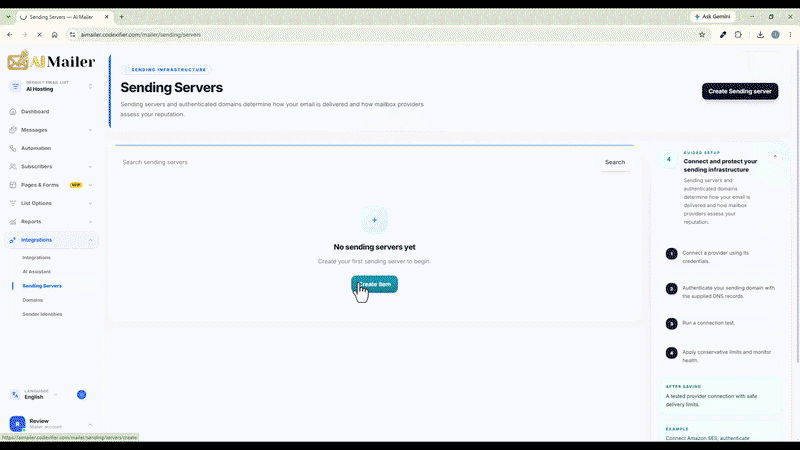The width and height of the screenshot is (800, 450).
Task: Click the browser stop loading icon
Action: [39, 35]
